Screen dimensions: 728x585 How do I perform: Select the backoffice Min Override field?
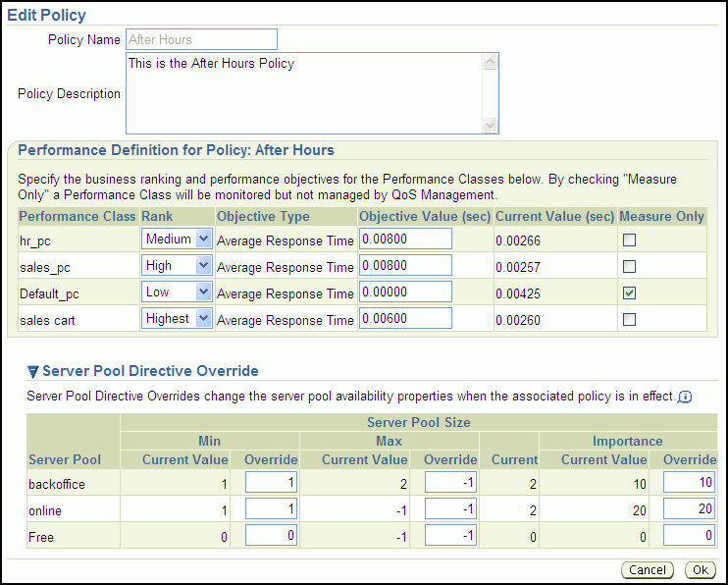271,483
